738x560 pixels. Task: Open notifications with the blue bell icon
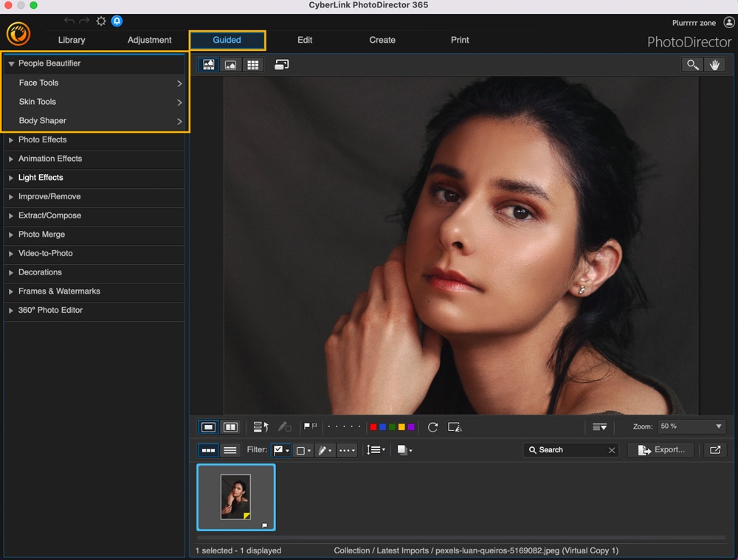(117, 21)
